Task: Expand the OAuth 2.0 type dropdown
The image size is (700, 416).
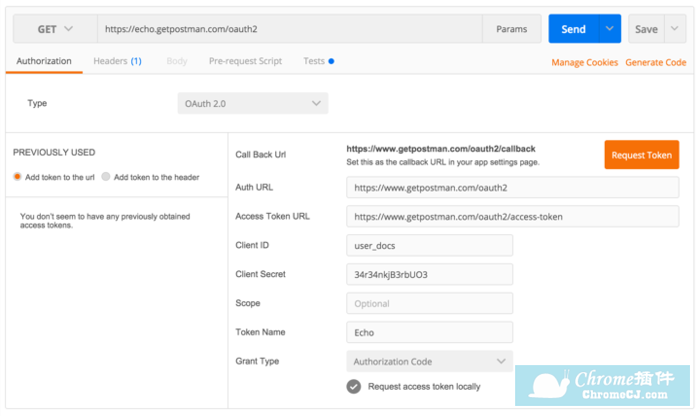Action: [253, 104]
